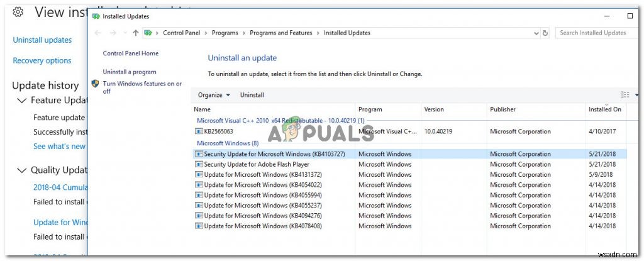Click in the Search Installed Updates field
The width and height of the screenshot is (644, 261).
point(596,33)
